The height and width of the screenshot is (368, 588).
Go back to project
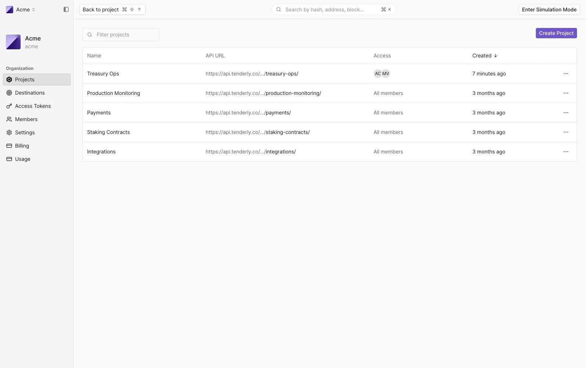(x=112, y=10)
